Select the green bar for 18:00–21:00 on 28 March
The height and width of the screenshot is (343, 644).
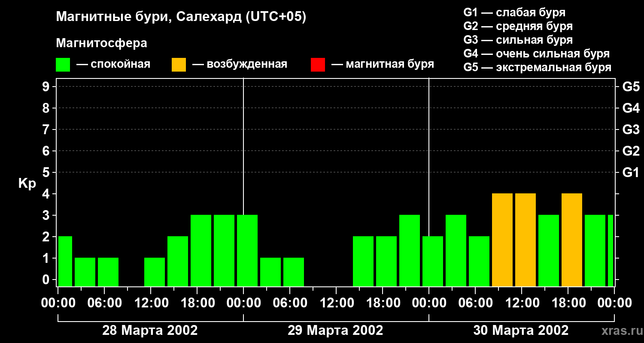click(201, 251)
